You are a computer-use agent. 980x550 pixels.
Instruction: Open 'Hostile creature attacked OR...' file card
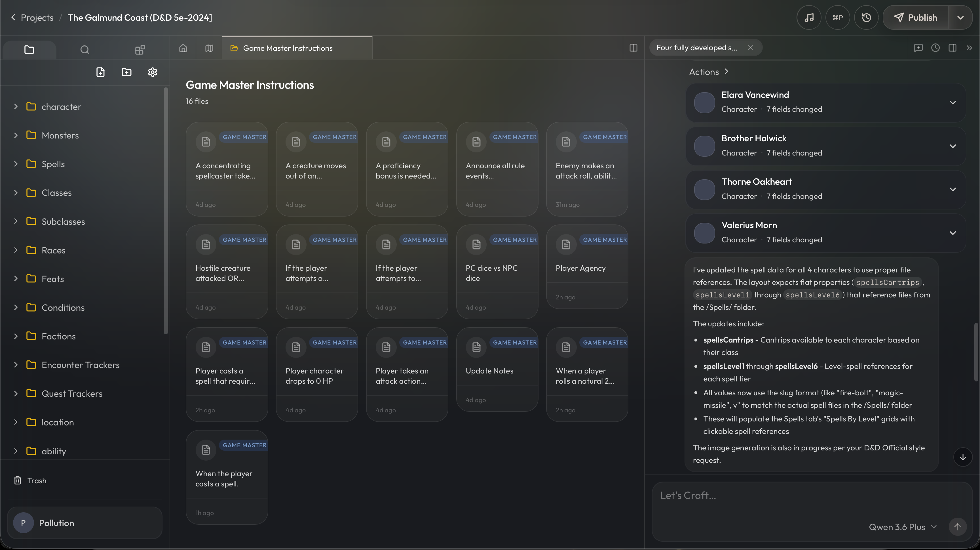[227, 272]
